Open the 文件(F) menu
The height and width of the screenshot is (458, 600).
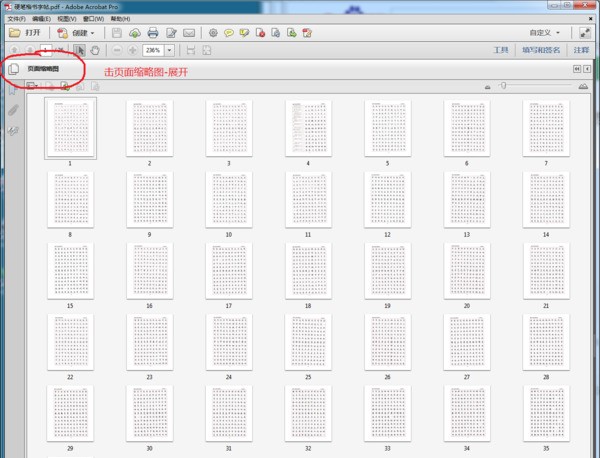[16, 18]
